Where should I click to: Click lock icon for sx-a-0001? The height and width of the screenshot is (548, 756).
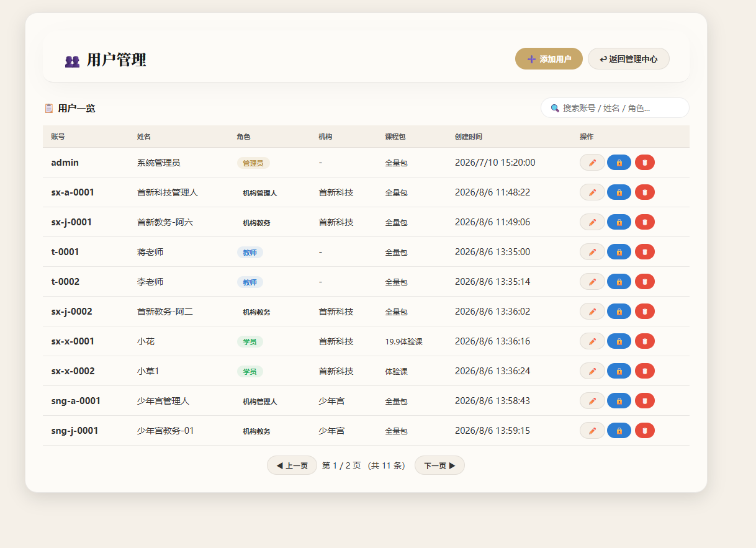tap(619, 192)
